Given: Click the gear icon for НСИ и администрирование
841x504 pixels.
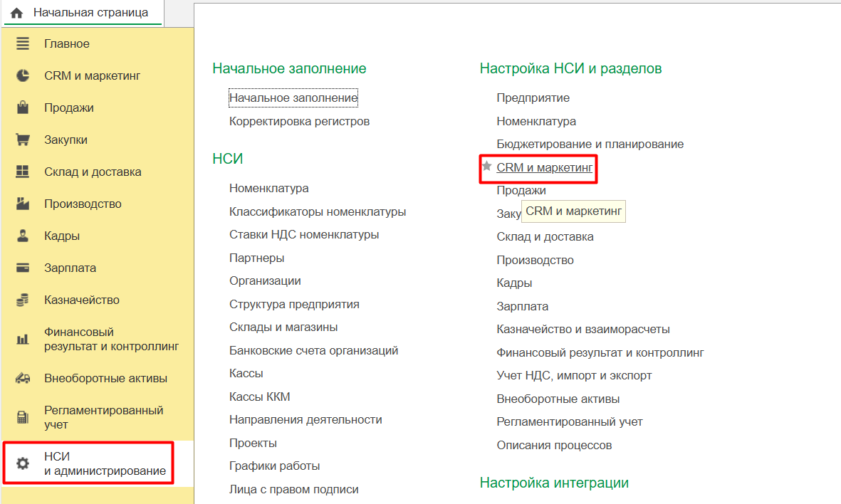Looking at the screenshot, I should click(x=23, y=463).
